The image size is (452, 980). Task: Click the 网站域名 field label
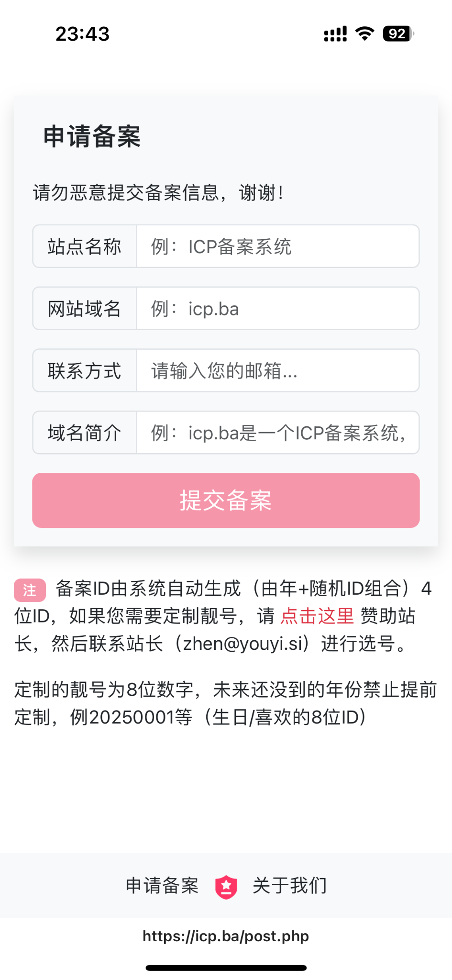point(85,309)
